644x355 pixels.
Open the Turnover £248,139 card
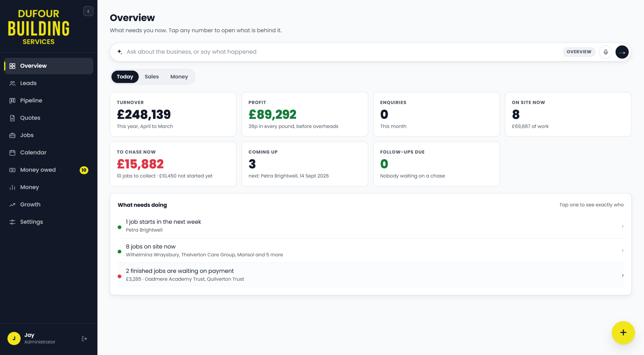(173, 114)
